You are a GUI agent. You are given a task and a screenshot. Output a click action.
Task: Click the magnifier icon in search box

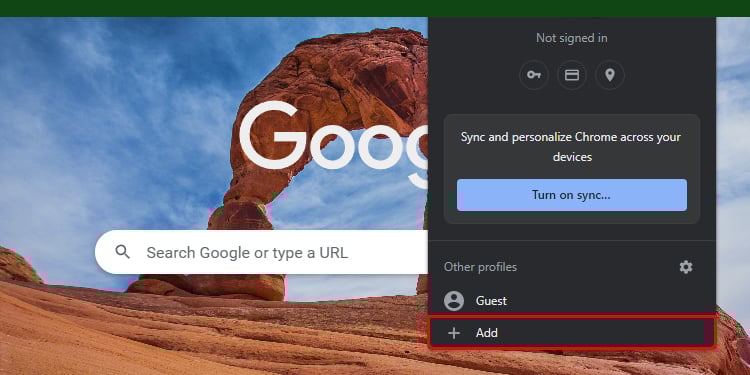[123, 252]
